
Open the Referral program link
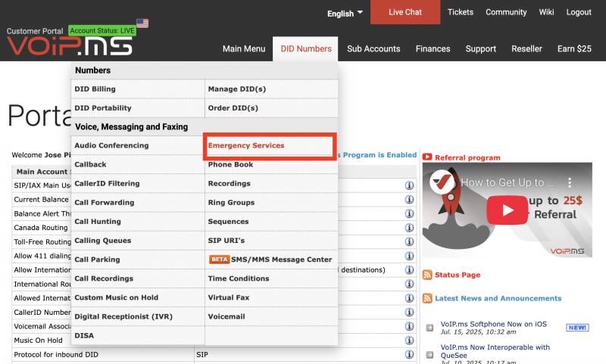[467, 157]
